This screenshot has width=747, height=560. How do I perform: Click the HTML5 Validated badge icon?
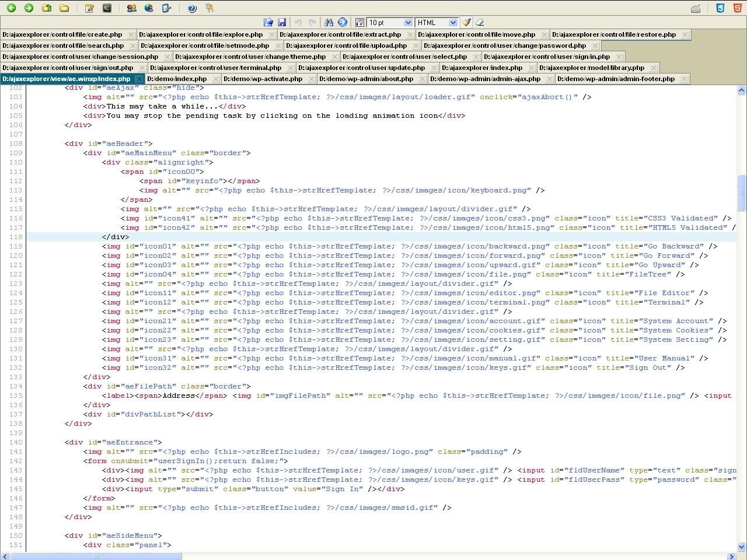click(738, 8)
